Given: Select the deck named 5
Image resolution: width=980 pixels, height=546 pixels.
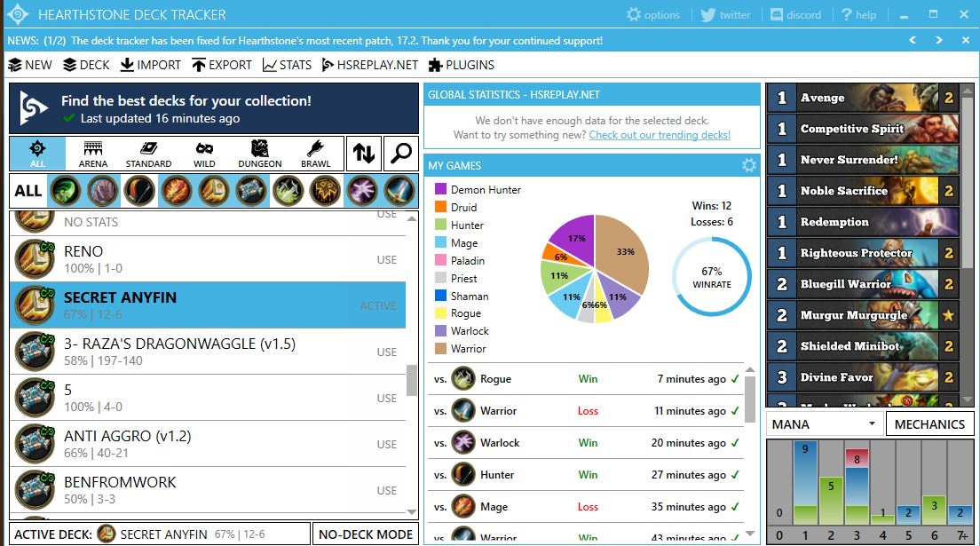Looking at the screenshot, I should 208,398.
